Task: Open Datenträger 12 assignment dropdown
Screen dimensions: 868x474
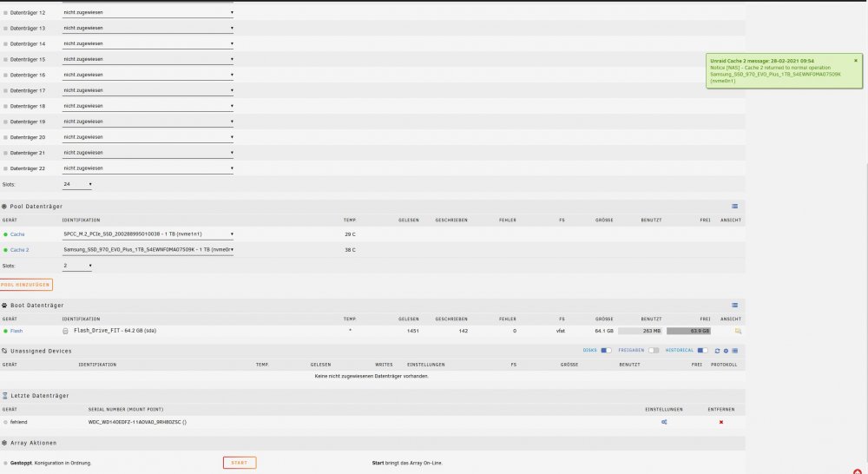Action: pyautogui.click(x=148, y=12)
